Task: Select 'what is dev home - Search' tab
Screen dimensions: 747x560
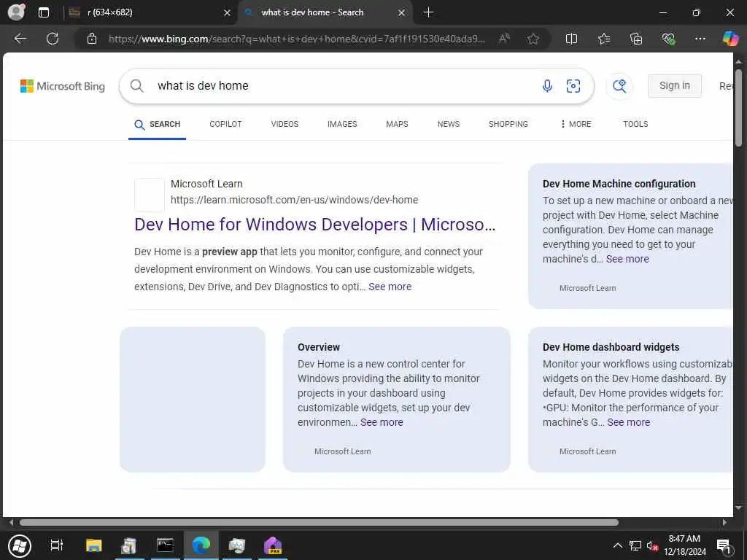Action: pos(325,12)
